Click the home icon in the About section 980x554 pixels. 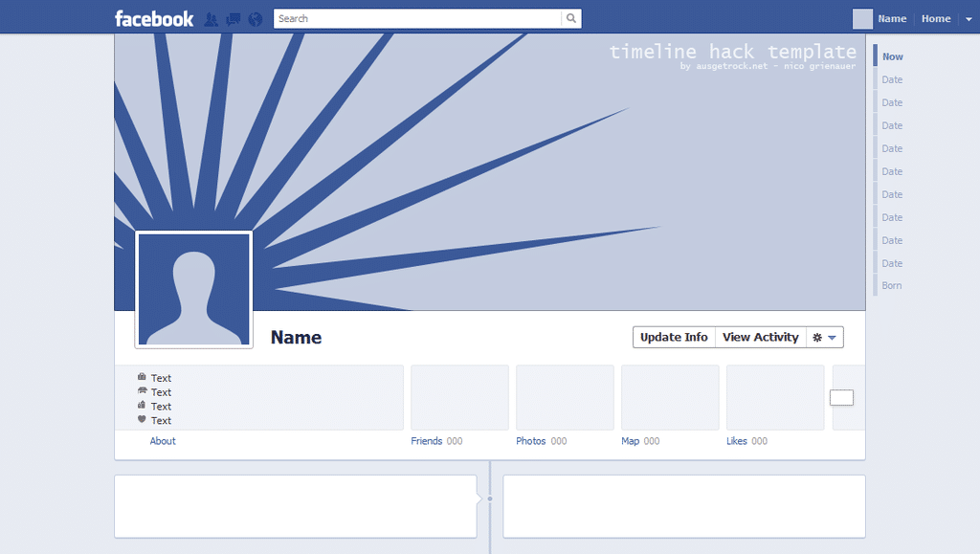[x=143, y=392]
